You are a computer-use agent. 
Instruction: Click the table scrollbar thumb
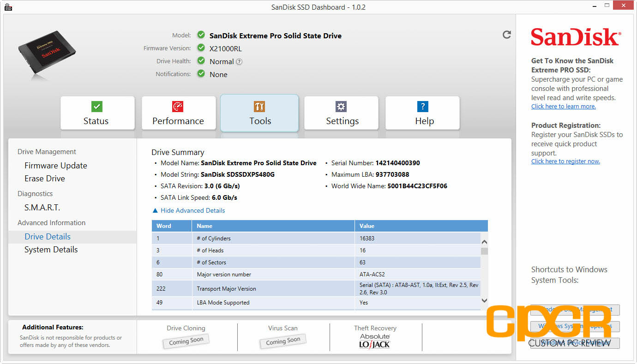point(484,251)
